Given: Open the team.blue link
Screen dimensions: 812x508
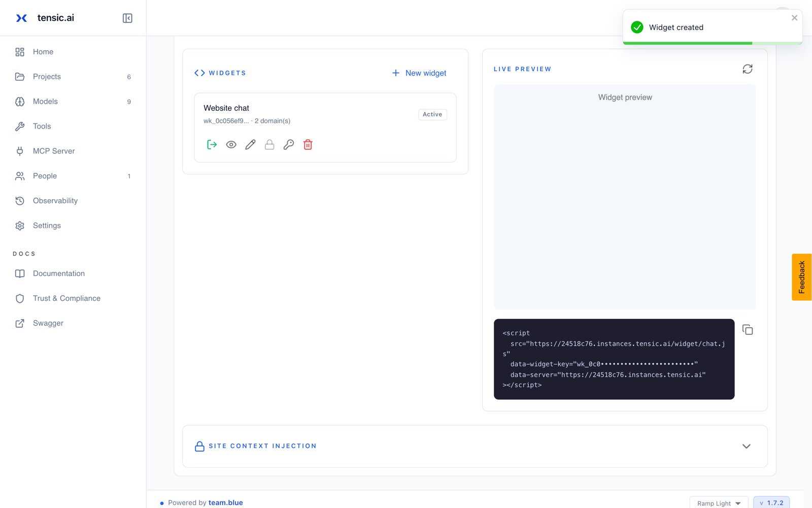Looking at the screenshot, I should pyautogui.click(x=225, y=502).
